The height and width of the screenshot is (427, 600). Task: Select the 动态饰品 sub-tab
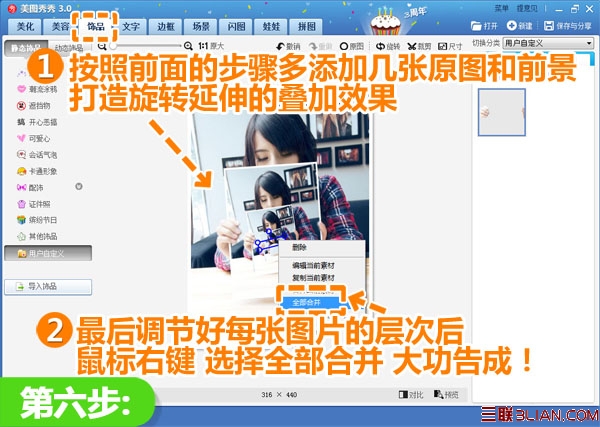click(69, 48)
